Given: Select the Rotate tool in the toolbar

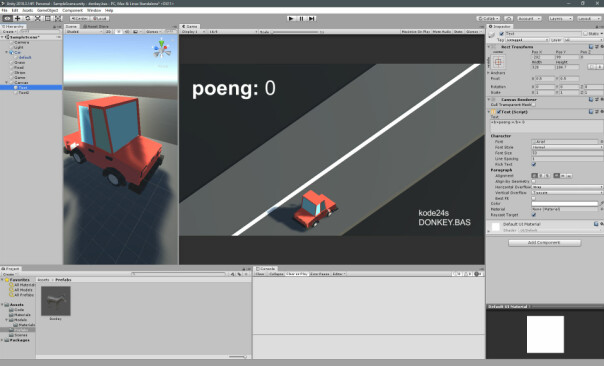Looking at the screenshot, I should pyautogui.click(x=27, y=18).
